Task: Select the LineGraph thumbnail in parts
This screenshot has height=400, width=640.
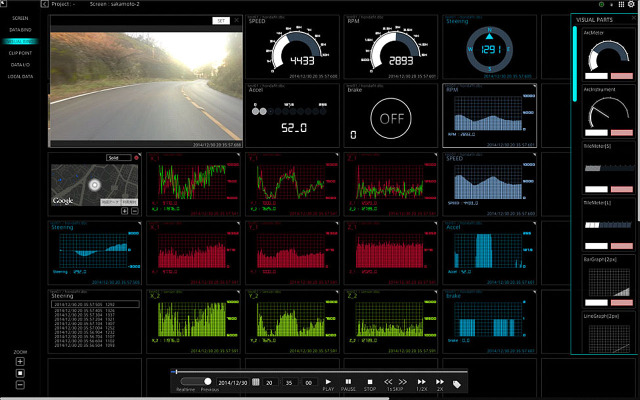Action: click(608, 338)
